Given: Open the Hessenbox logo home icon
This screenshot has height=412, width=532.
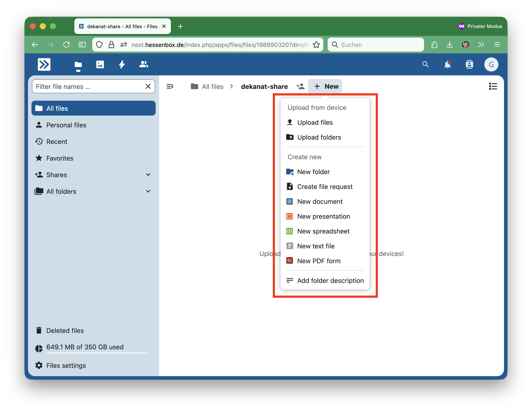Looking at the screenshot, I should pos(44,64).
